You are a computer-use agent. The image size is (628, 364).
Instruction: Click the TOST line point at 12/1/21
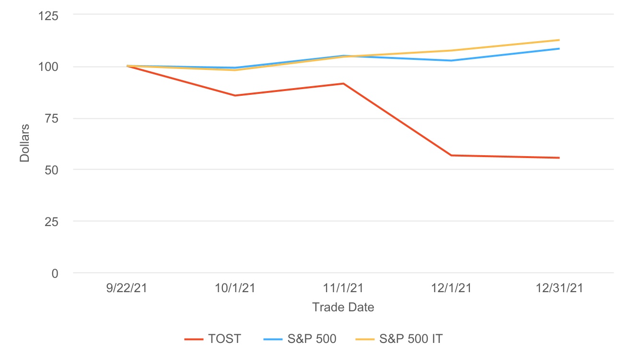click(x=451, y=155)
